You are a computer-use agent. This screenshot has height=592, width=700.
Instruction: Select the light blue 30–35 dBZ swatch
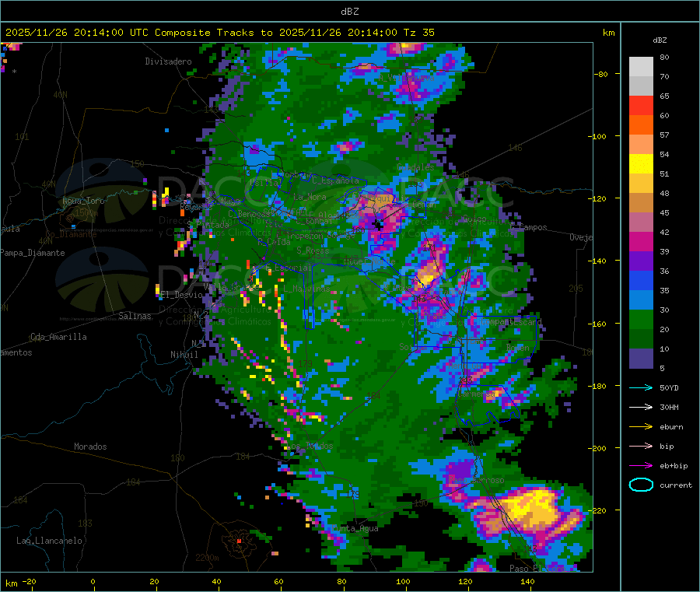pos(641,300)
